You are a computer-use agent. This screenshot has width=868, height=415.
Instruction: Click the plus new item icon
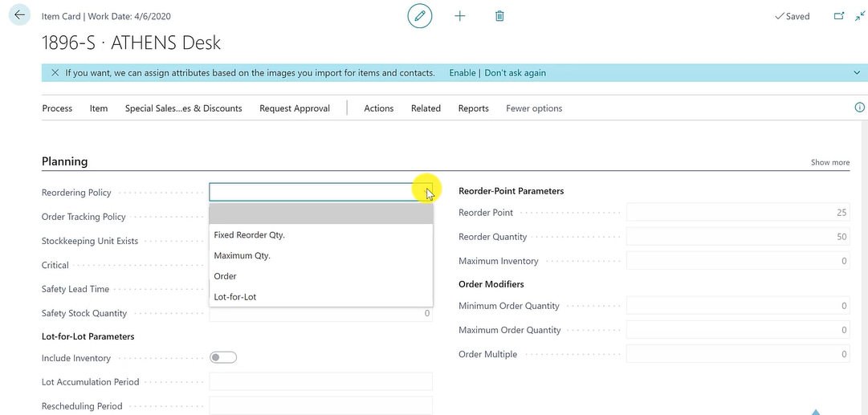click(x=459, y=16)
